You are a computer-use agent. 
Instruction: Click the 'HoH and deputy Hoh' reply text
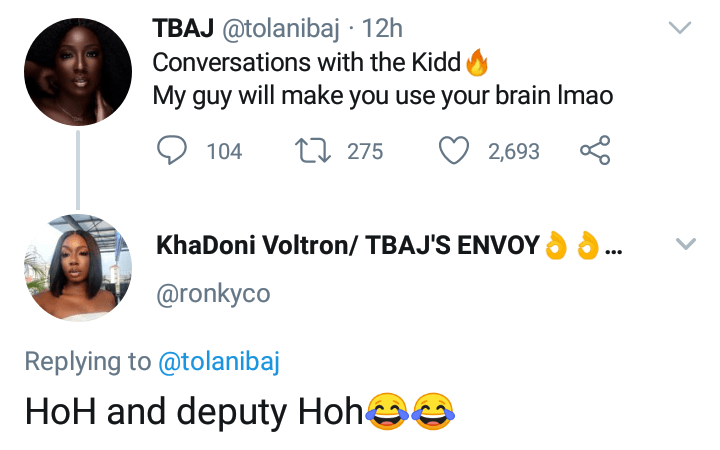(193, 411)
